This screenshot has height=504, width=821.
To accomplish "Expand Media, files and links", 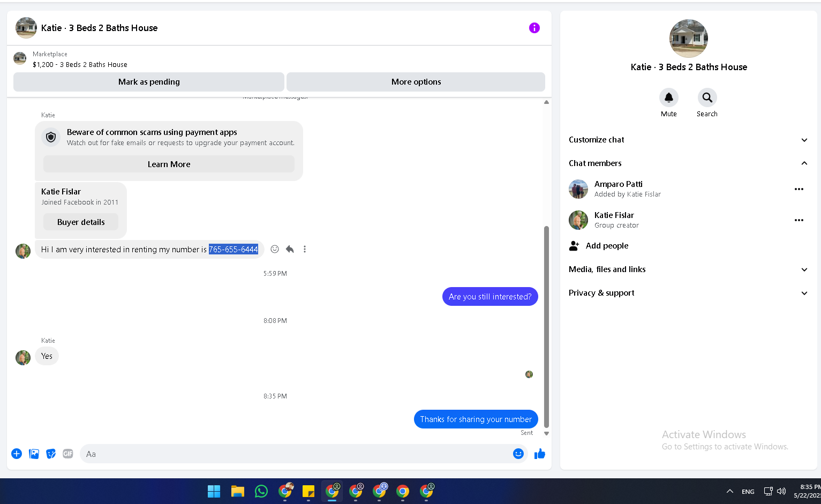I will (689, 269).
